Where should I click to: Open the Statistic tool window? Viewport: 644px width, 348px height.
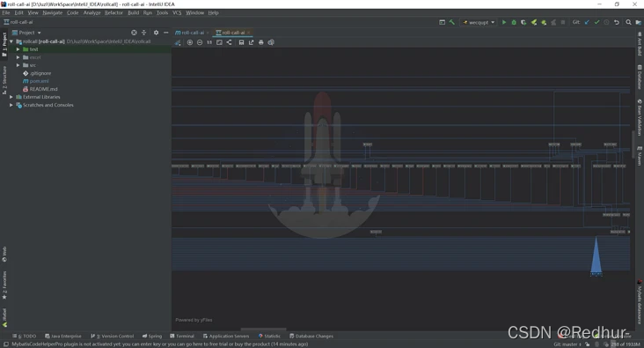(269, 336)
